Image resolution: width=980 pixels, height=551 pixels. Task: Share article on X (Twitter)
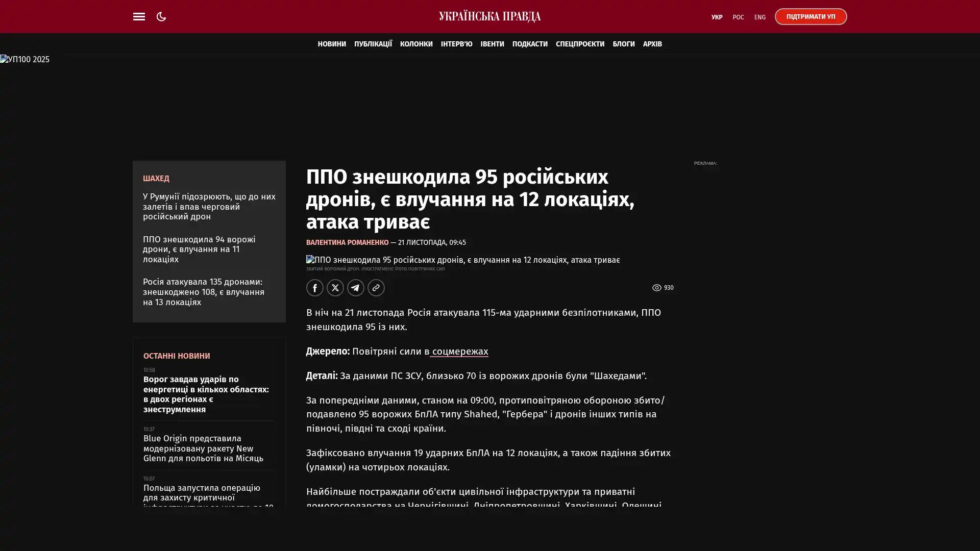coord(335,288)
